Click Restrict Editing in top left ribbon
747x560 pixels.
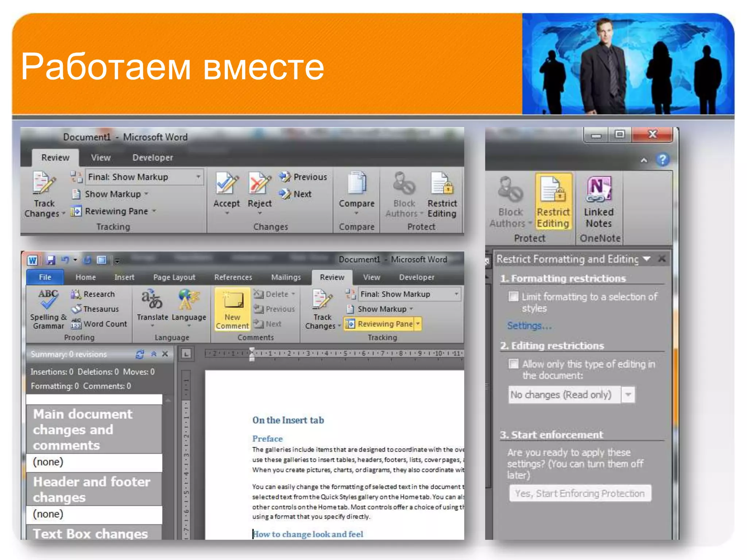(x=442, y=195)
